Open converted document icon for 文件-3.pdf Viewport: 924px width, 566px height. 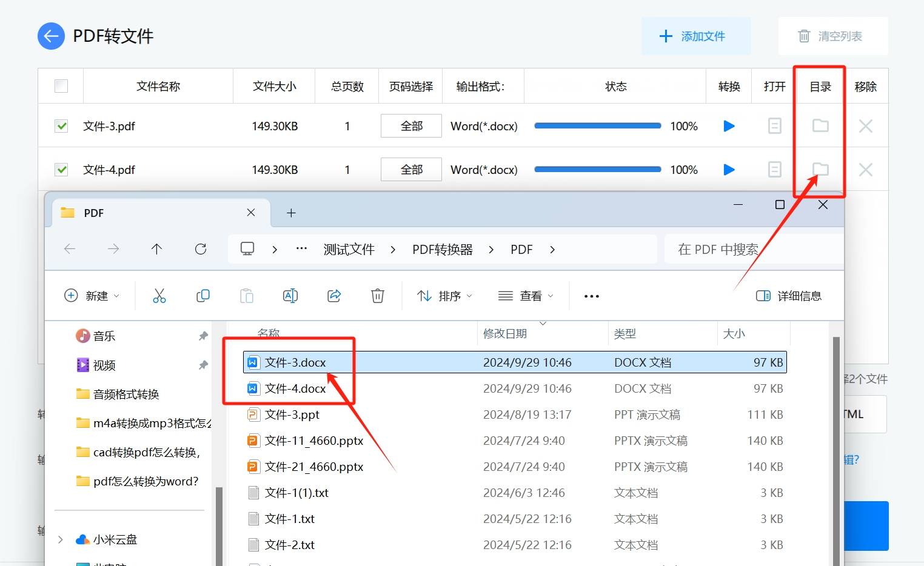pyautogui.click(x=775, y=126)
